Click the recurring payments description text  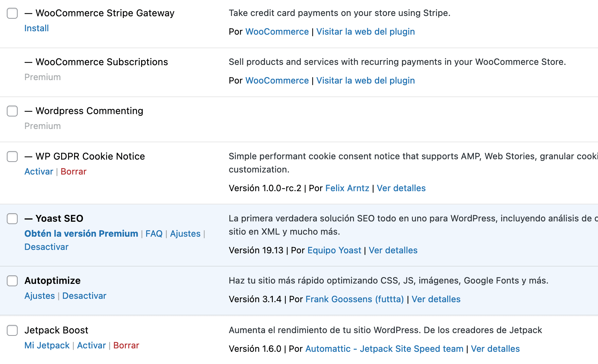click(x=397, y=62)
